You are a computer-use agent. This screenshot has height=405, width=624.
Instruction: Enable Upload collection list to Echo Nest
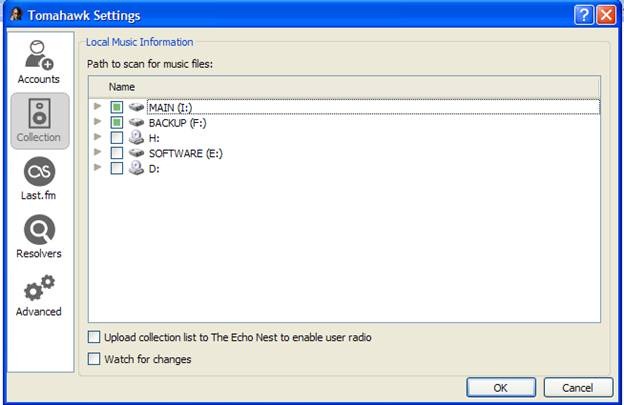pos(95,338)
